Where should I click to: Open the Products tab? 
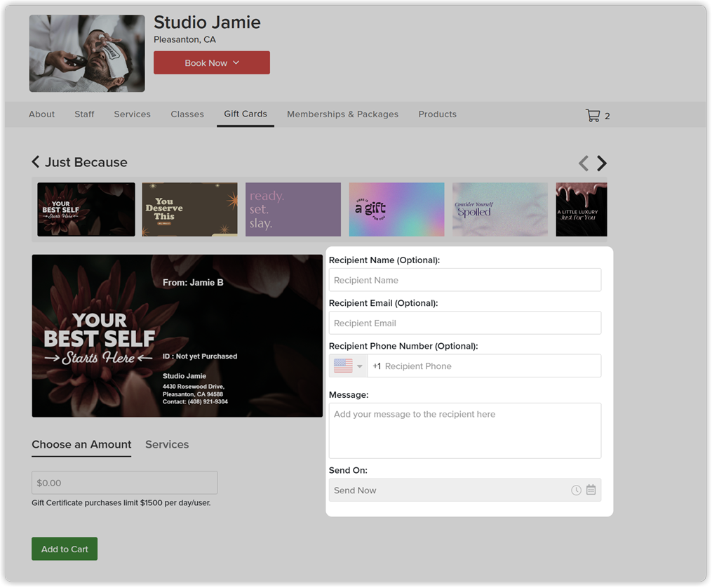coord(437,114)
